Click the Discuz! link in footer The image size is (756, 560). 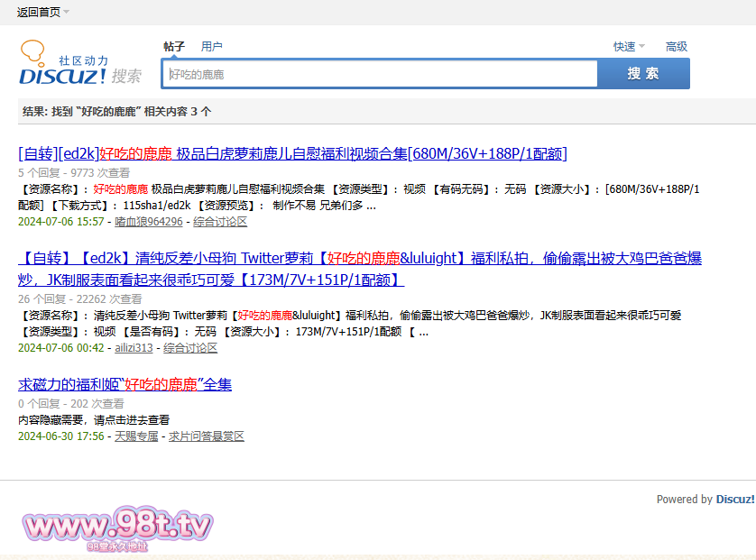(x=735, y=500)
